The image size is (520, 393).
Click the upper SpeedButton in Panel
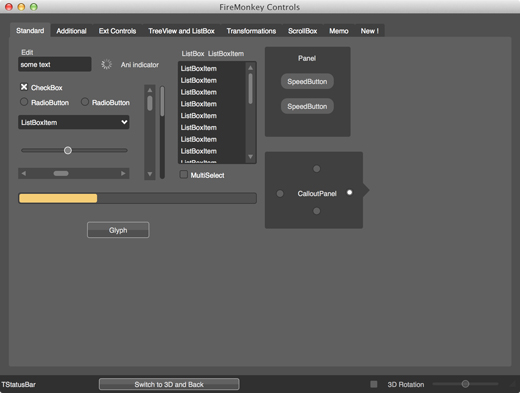point(307,81)
